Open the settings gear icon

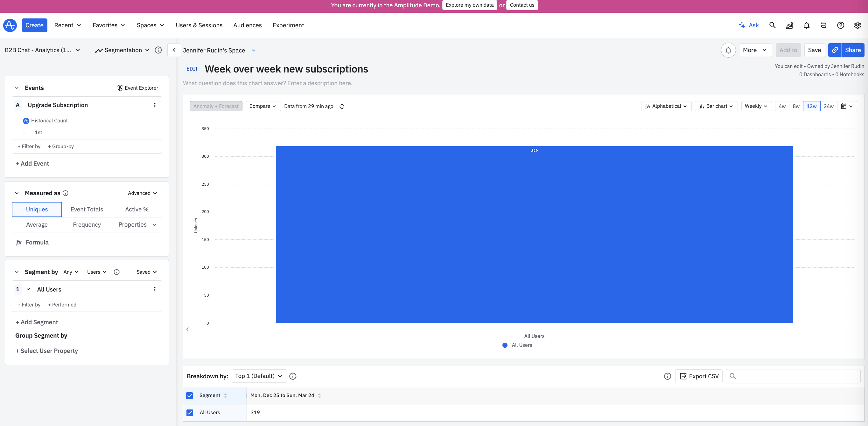click(x=857, y=25)
